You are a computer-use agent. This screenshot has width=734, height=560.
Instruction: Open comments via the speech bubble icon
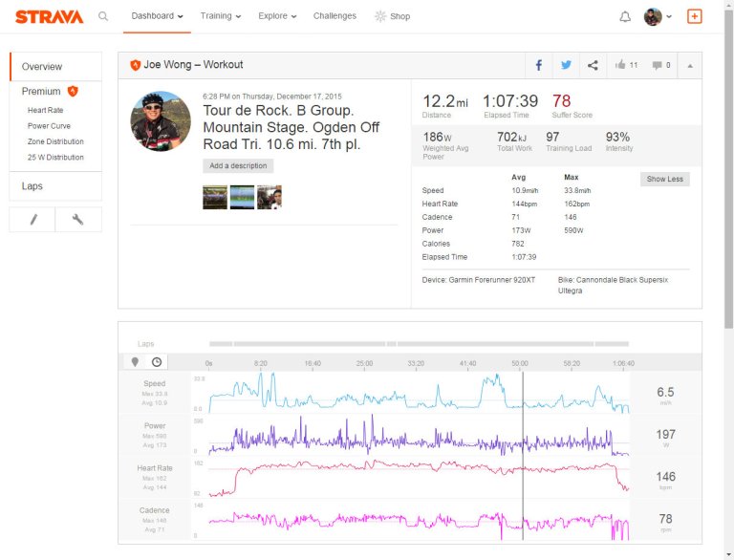(661, 65)
